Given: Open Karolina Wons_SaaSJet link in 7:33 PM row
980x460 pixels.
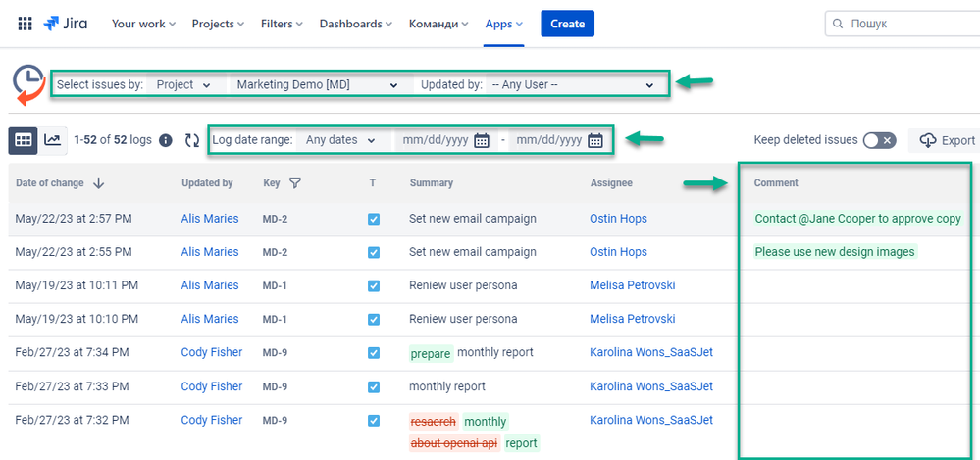Looking at the screenshot, I should click(651, 386).
